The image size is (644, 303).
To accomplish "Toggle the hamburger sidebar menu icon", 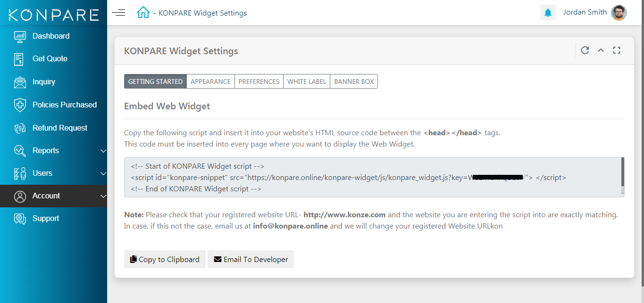I will (x=118, y=13).
